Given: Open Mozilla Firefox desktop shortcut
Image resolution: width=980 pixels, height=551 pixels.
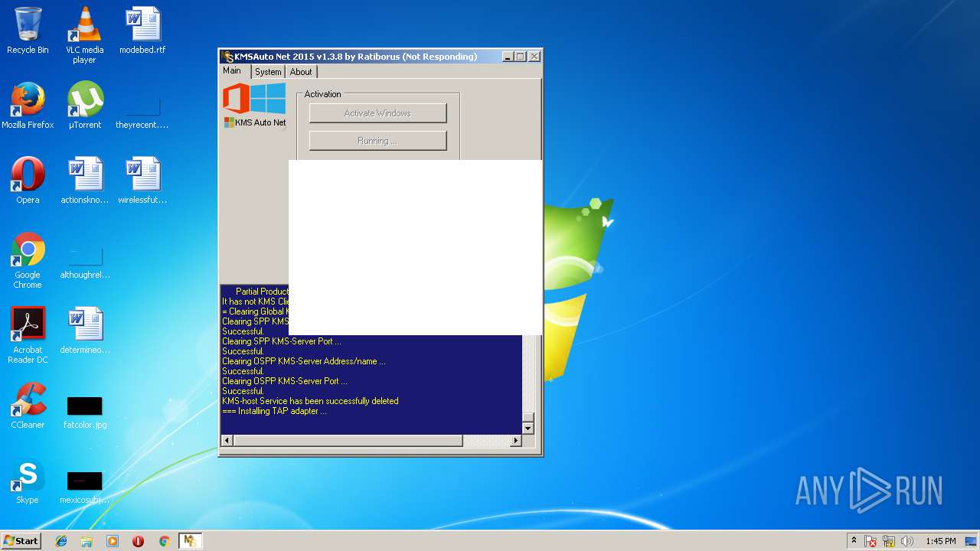Looking at the screenshot, I should (x=28, y=106).
